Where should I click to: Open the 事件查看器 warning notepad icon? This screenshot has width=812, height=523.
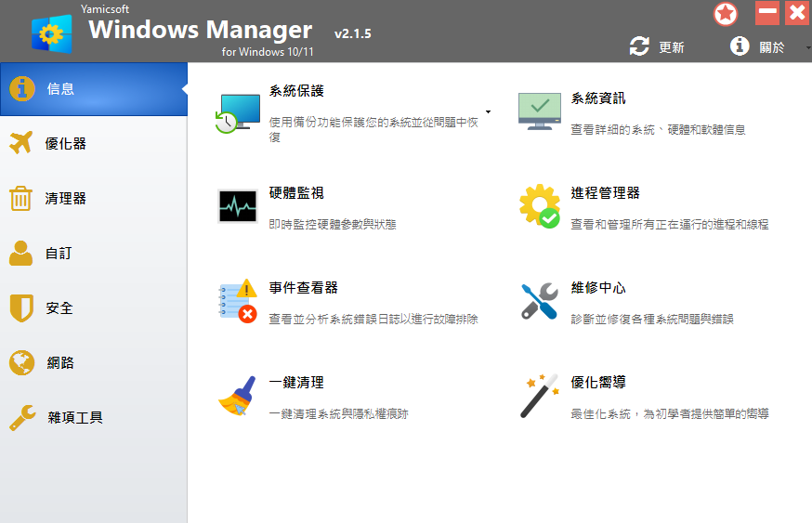pos(238,300)
